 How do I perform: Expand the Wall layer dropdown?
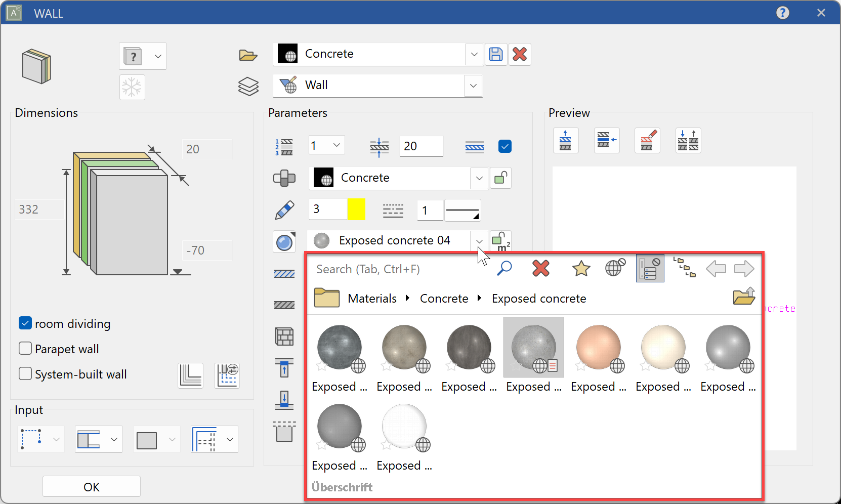click(473, 86)
